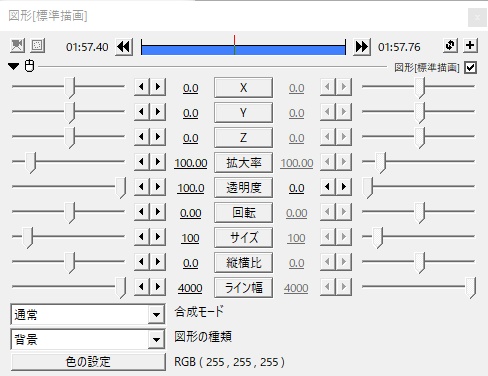Screen dimensions: 488x376
Task: Click the mouse icon below the camera icon
Action: [29, 66]
